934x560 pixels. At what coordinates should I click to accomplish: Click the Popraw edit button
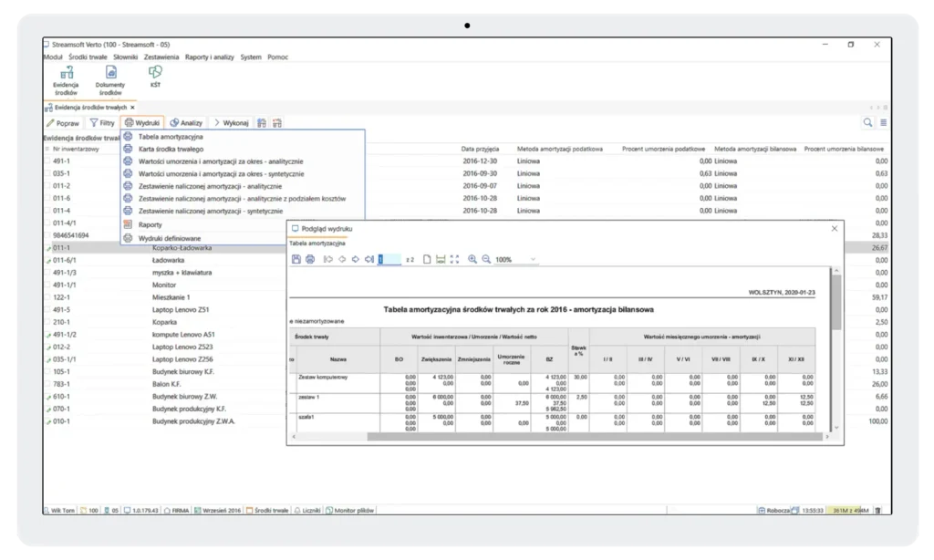pyautogui.click(x=63, y=122)
